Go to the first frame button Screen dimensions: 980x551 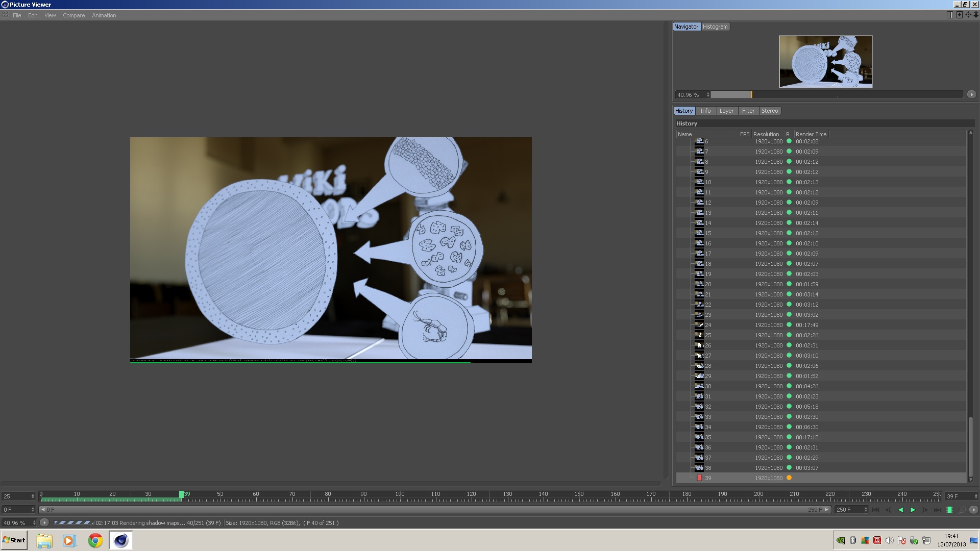click(x=876, y=510)
